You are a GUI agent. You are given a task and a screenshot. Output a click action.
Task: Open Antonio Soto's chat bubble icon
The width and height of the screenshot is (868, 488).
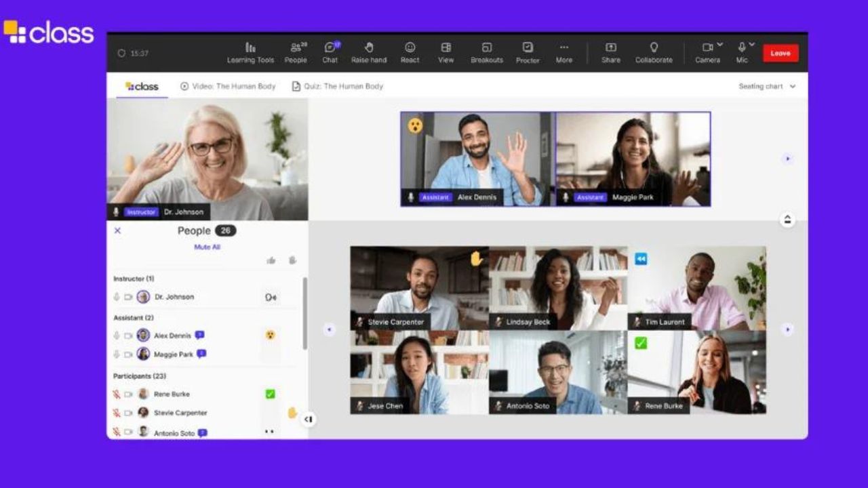(202, 432)
